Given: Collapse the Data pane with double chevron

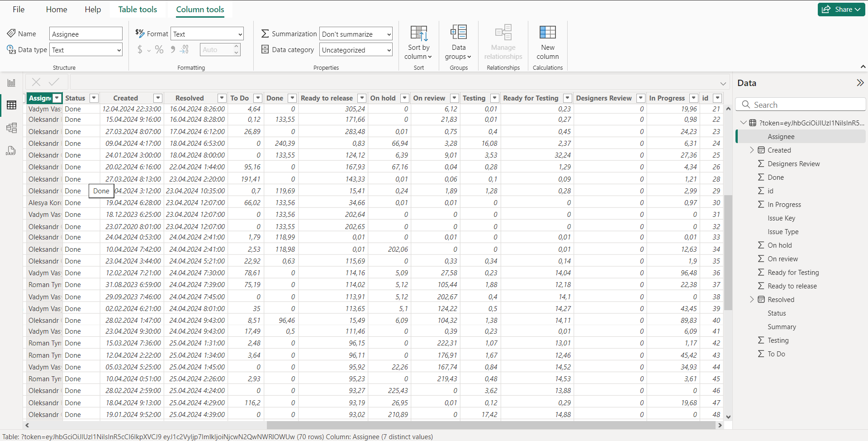Looking at the screenshot, I should (x=860, y=83).
